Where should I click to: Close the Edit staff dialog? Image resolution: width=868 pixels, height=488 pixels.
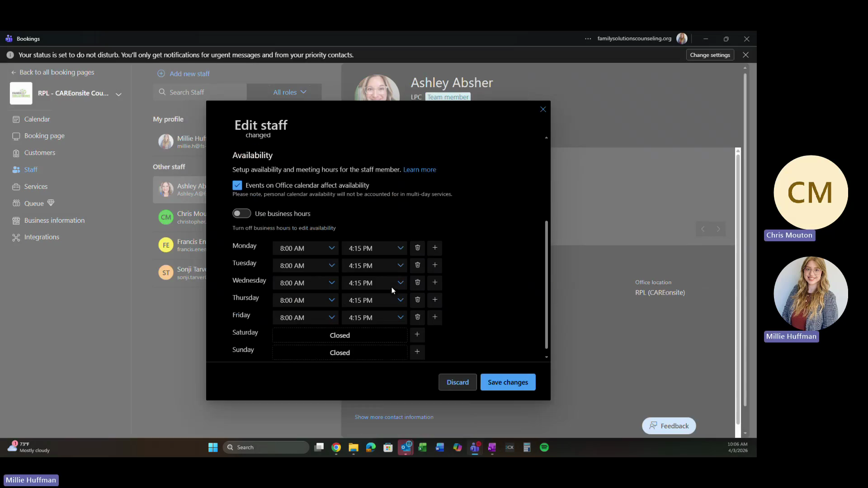tap(543, 109)
